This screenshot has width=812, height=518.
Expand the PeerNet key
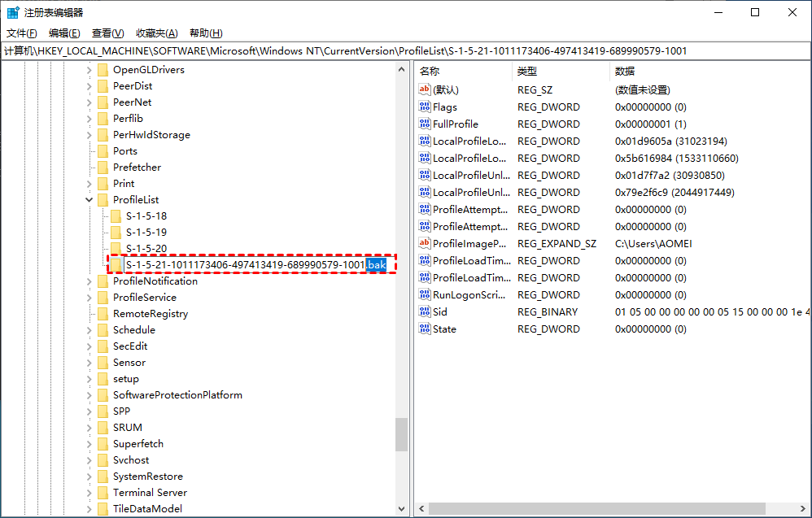(89, 102)
